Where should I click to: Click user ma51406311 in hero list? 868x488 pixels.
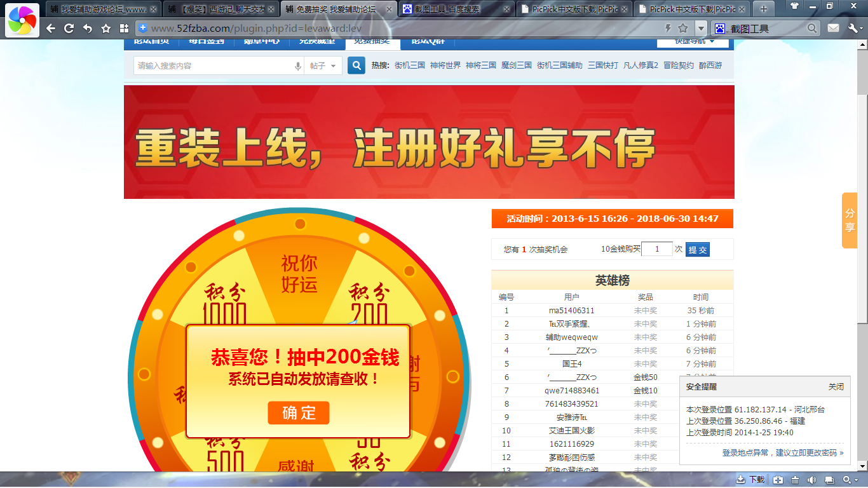click(x=571, y=311)
